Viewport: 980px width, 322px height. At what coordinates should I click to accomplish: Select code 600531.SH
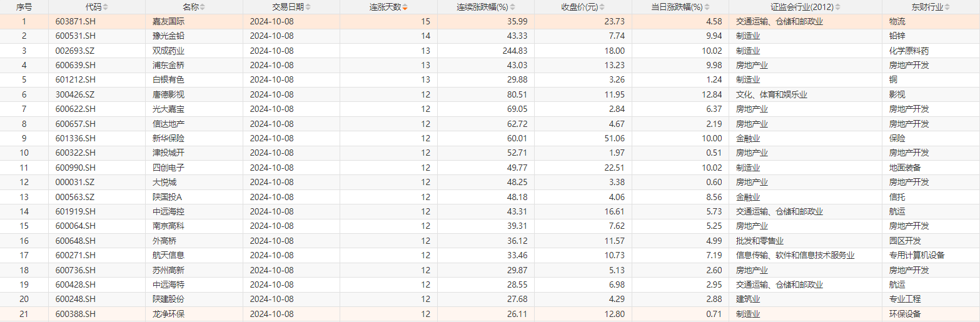coord(76,36)
